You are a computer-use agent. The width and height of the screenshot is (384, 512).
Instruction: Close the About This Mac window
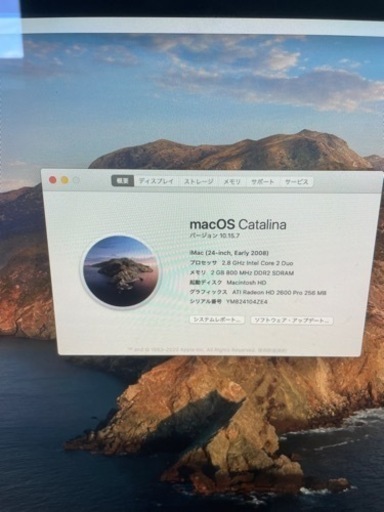[x=52, y=180]
